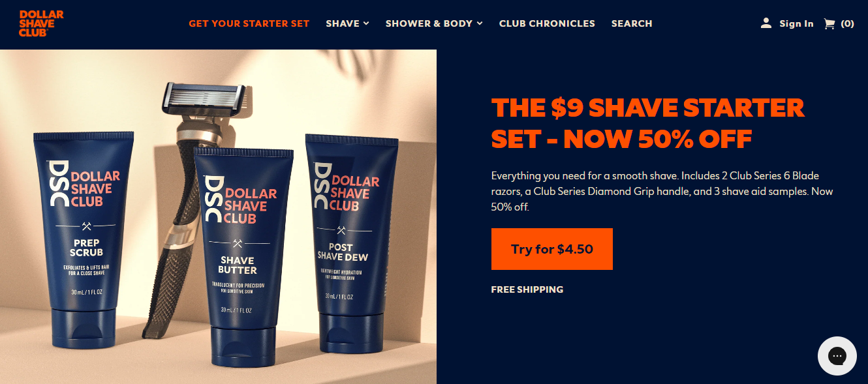Viewport: 868px width, 384px height.
Task: Click Get Your Starter Set link
Action: (249, 23)
